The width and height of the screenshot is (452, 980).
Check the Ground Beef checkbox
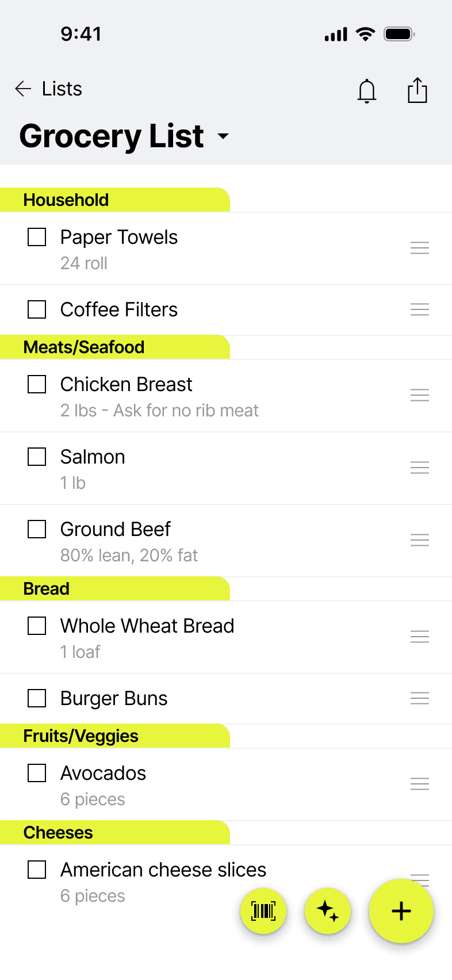(x=37, y=529)
